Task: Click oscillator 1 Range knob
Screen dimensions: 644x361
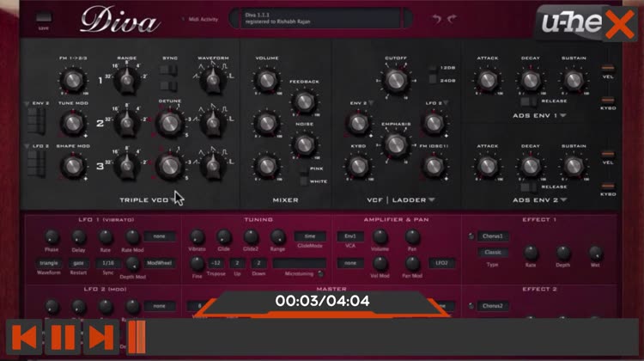Action: (126, 79)
